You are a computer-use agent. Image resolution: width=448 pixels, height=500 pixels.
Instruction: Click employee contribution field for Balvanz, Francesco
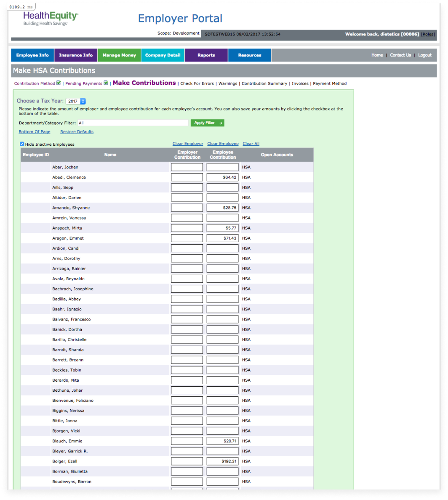click(222, 319)
